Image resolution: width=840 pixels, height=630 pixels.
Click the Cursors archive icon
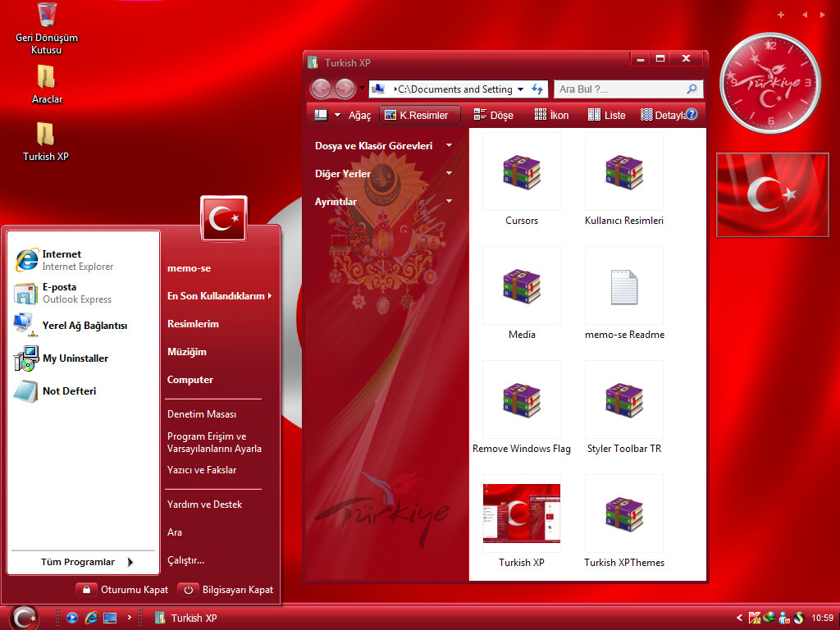(521, 172)
